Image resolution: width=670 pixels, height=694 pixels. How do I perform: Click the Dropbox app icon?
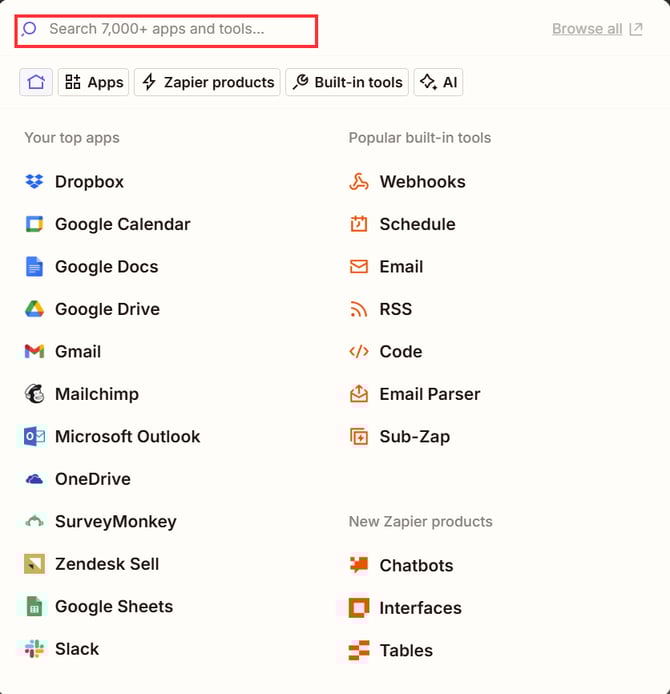click(x=35, y=182)
